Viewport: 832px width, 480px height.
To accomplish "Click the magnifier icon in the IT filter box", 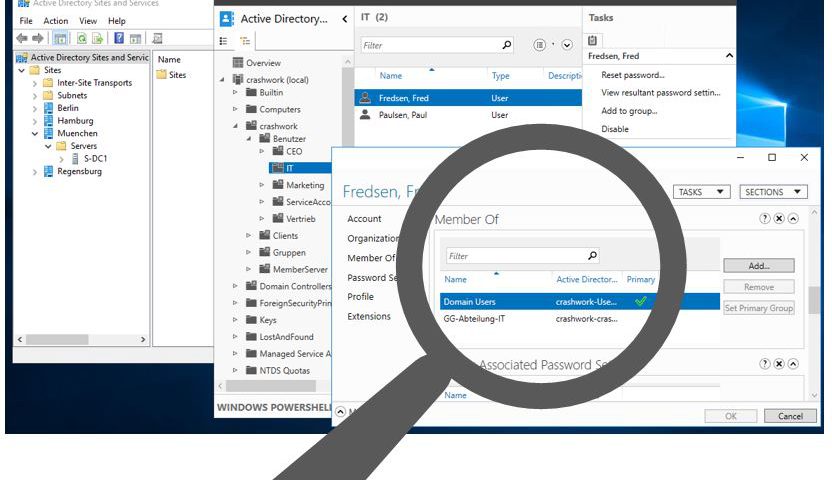I will [507, 45].
